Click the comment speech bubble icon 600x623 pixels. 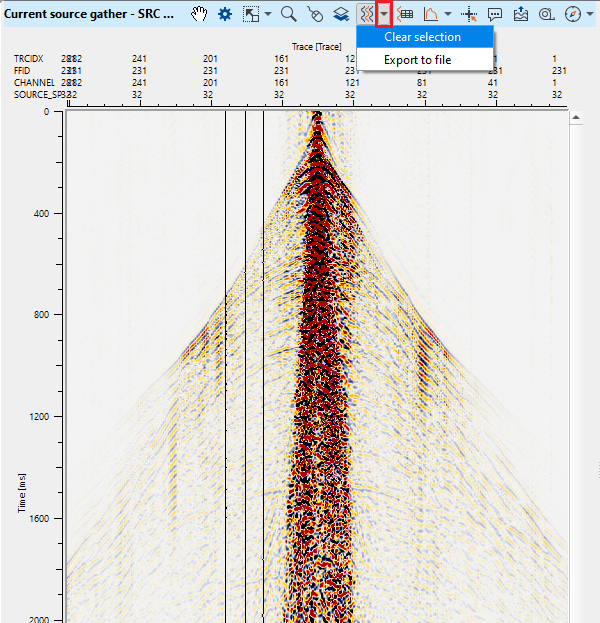pos(495,14)
